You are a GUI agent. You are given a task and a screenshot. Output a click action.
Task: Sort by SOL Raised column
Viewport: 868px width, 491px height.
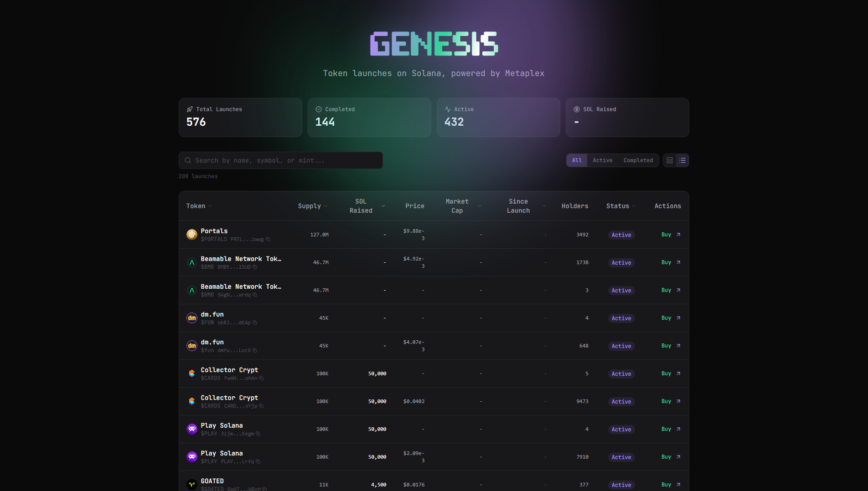point(367,206)
